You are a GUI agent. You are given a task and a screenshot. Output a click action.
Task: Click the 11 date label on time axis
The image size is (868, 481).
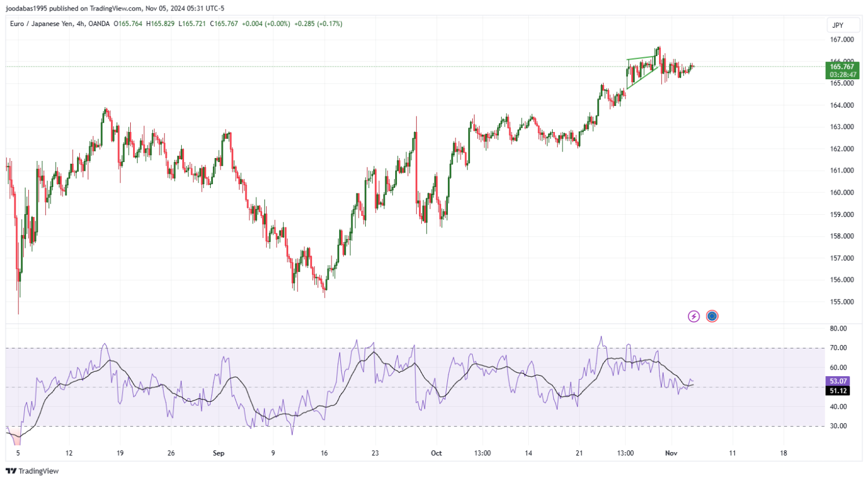(x=733, y=453)
